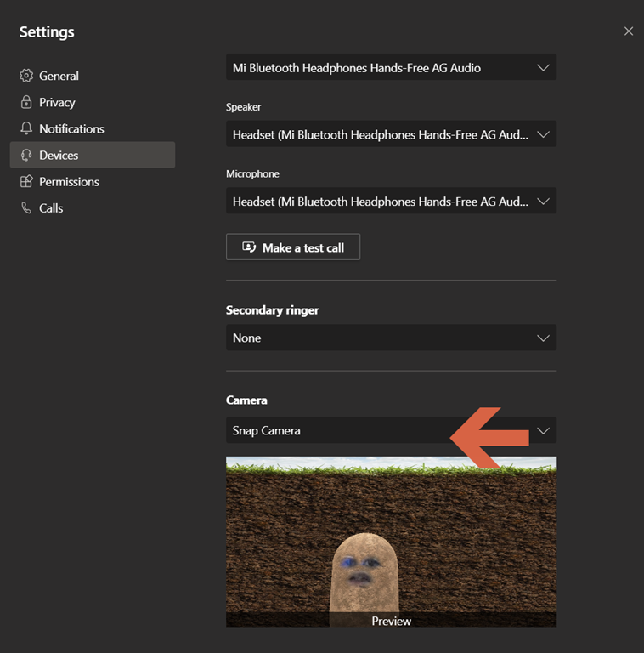Click the test call icon in button
Image resolution: width=644 pixels, height=653 pixels.
pos(249,247)
